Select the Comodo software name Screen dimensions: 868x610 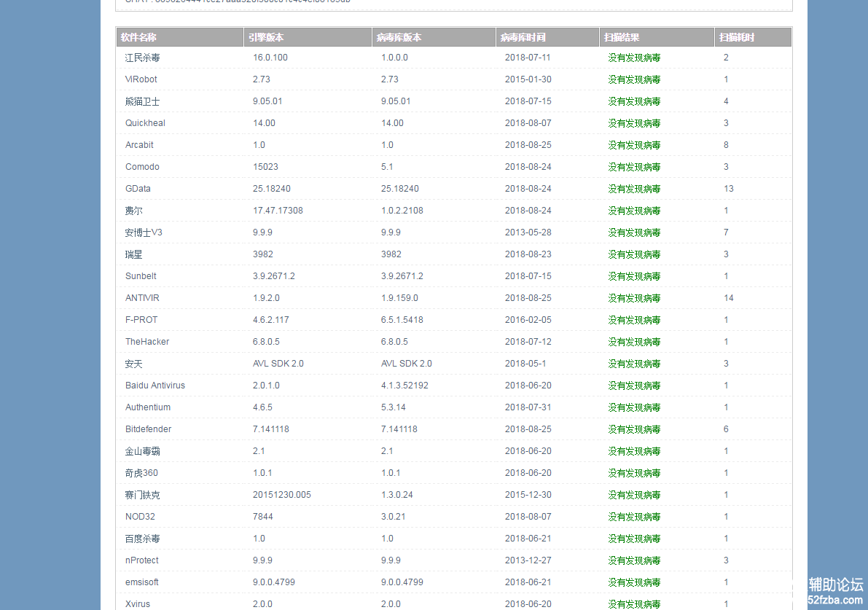click(x=142, y=167)
